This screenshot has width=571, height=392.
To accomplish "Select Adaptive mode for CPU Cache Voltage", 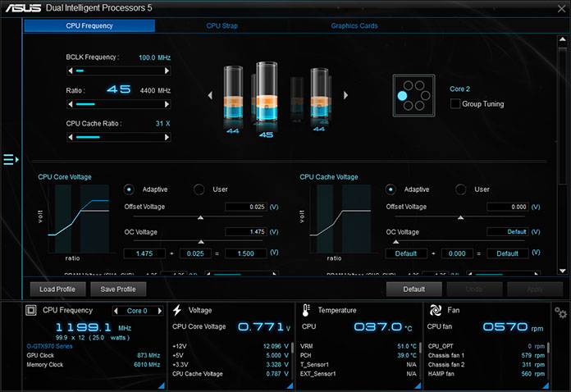I will click(x=391, y=189).
